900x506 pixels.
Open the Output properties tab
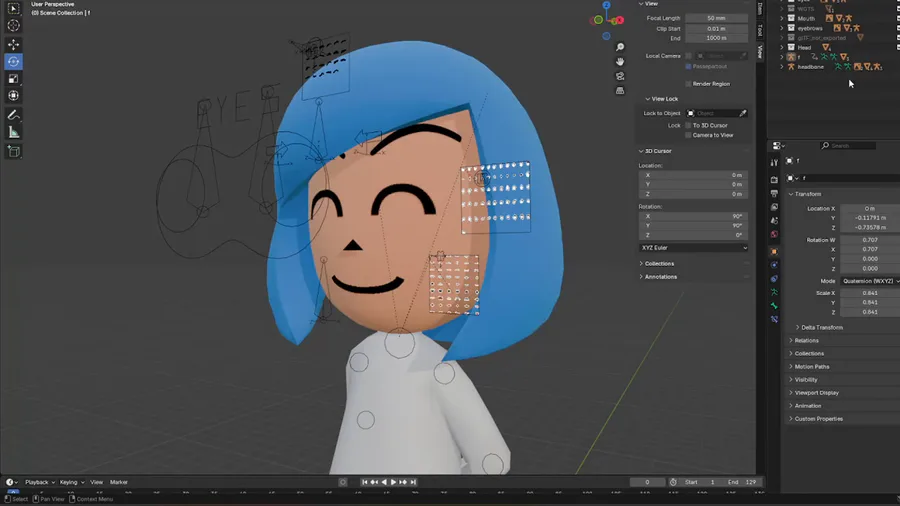click(774, 193)
